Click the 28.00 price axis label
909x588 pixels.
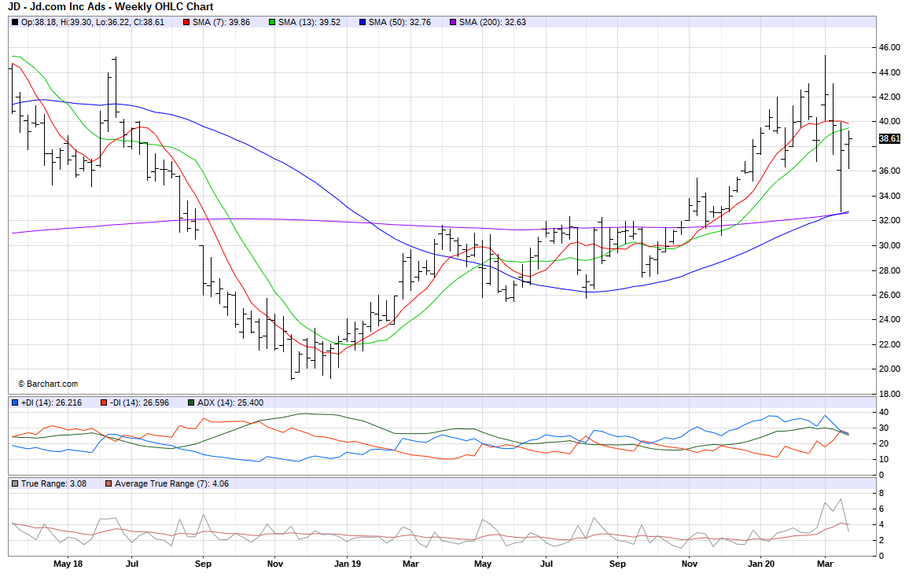[890, 270]
